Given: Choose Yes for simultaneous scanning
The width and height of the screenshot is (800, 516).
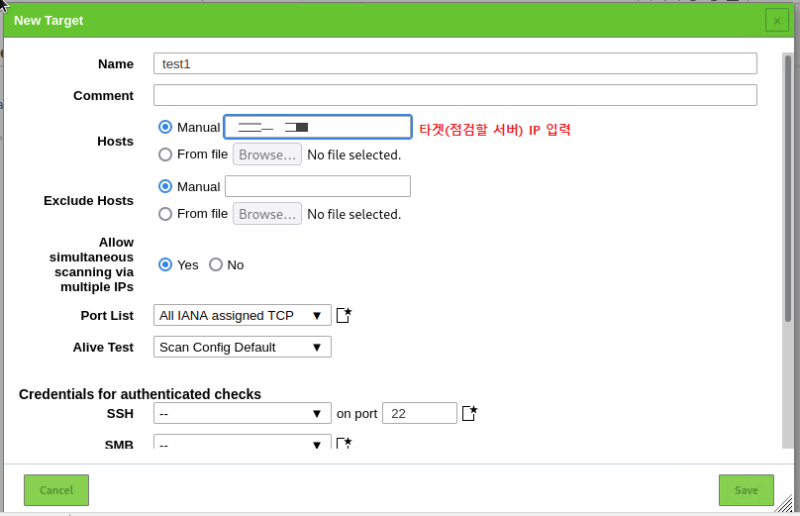Looking at the screenshot, I should [166, 265].
